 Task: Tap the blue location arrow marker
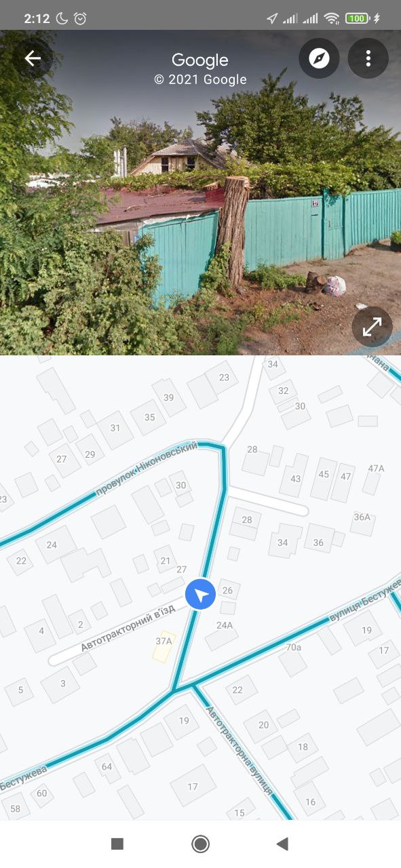[200, 595]
